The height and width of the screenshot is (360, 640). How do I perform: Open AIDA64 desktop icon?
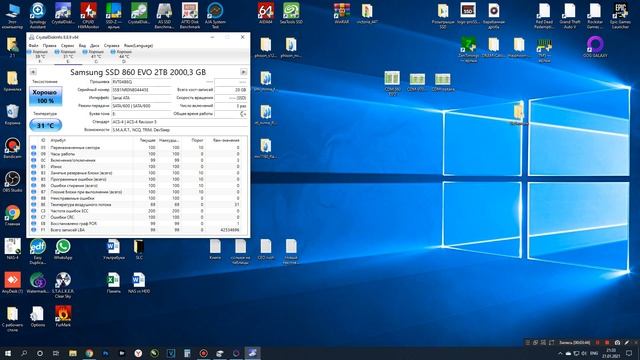(266, 13)
